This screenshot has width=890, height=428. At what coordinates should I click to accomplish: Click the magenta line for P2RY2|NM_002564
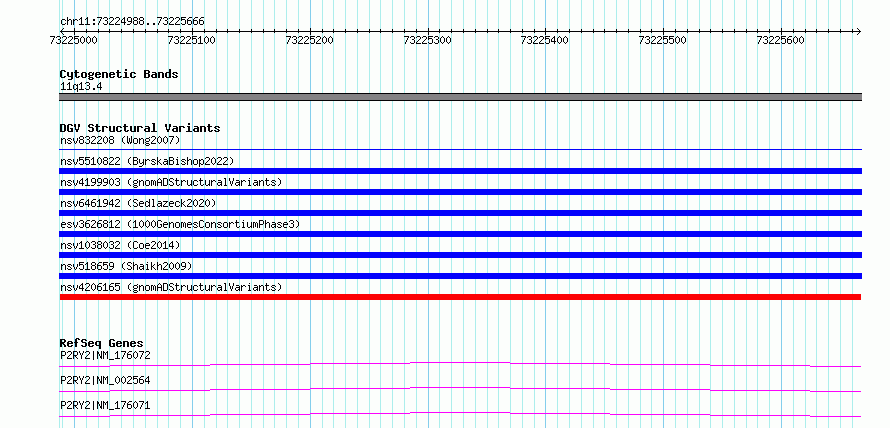(x=460, y=389)
